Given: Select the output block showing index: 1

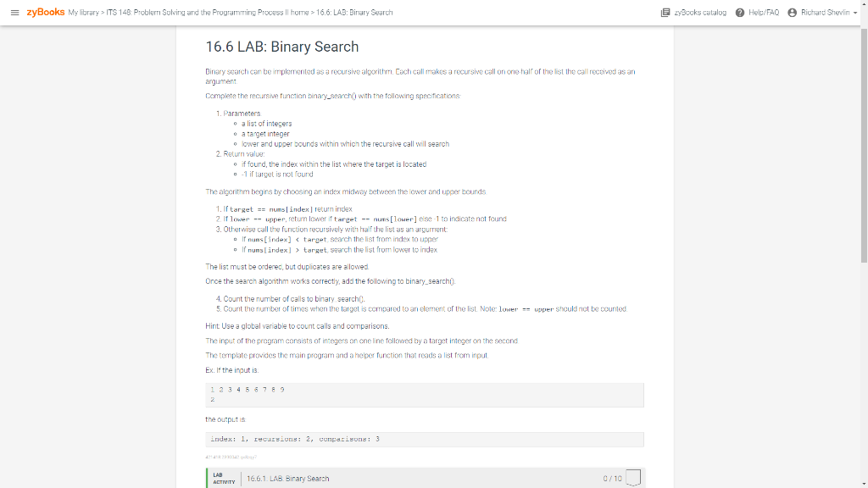Looking at the screenshot, I should 424,438.
